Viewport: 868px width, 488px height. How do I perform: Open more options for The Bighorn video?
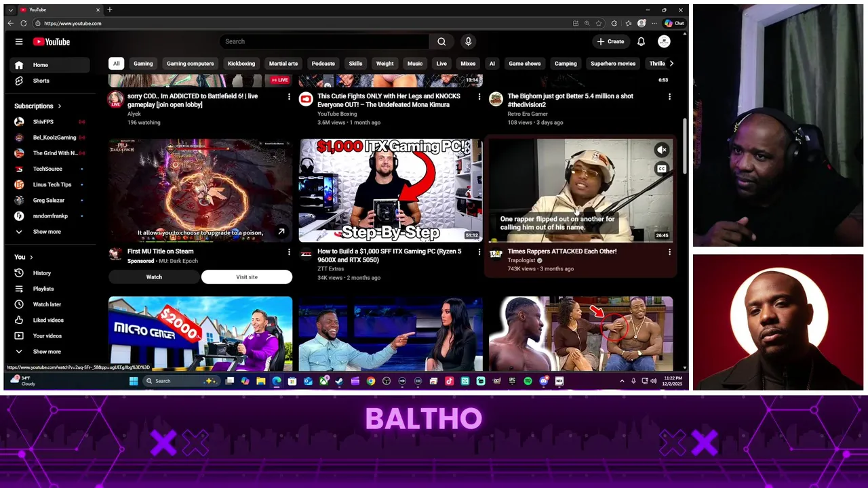(x=669, y=97)
